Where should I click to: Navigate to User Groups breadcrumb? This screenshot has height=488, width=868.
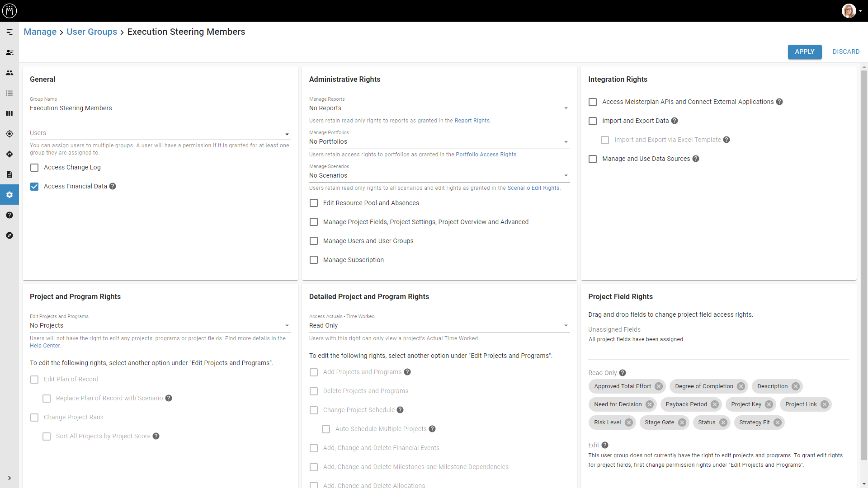pos(92,32)
